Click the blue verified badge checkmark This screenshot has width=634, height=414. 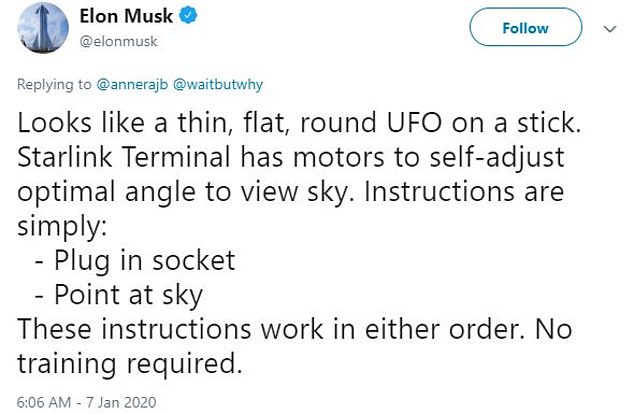(x=188, y=16)
